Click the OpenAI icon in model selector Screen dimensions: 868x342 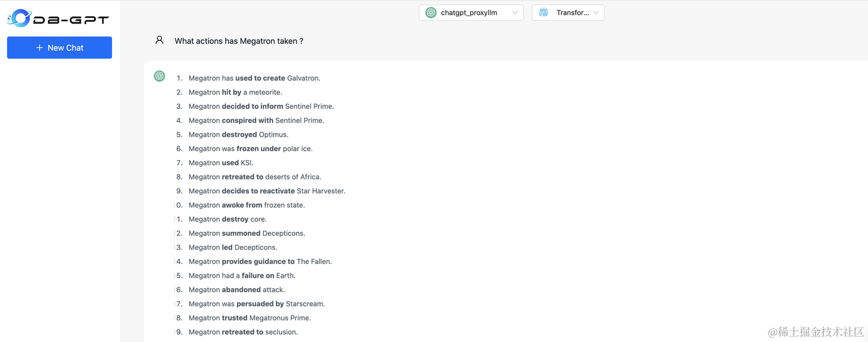point(431,13)
